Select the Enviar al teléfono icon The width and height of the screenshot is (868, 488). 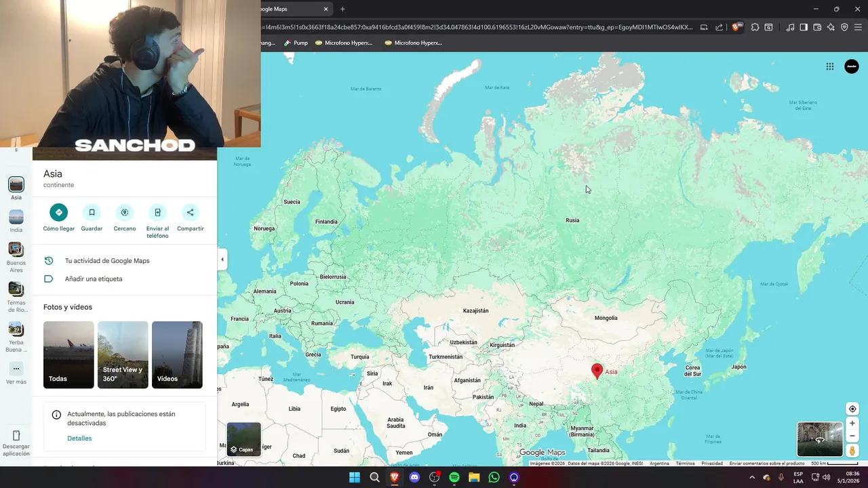157,212
